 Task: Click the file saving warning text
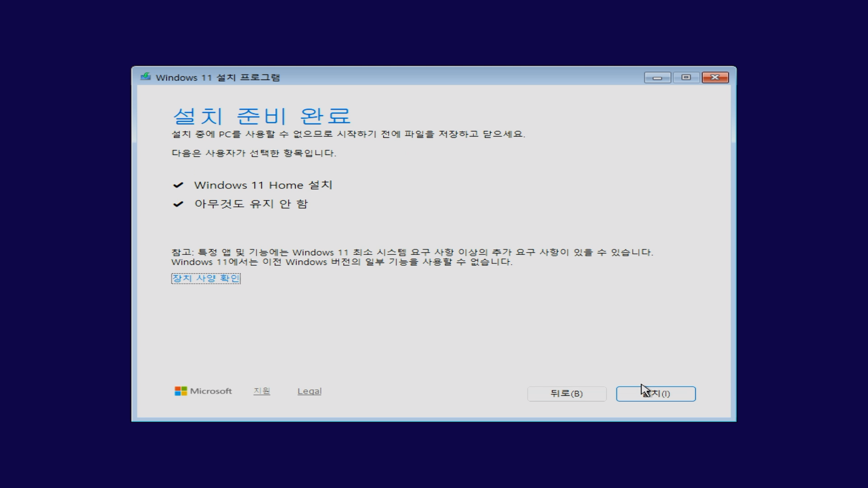pos(348,134)
